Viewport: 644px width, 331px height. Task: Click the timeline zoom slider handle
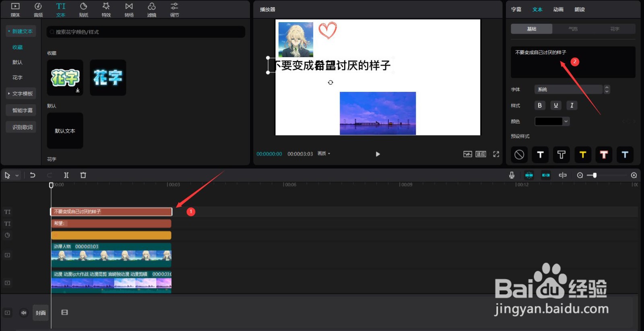pyautogui.click(x=594, y=175)
